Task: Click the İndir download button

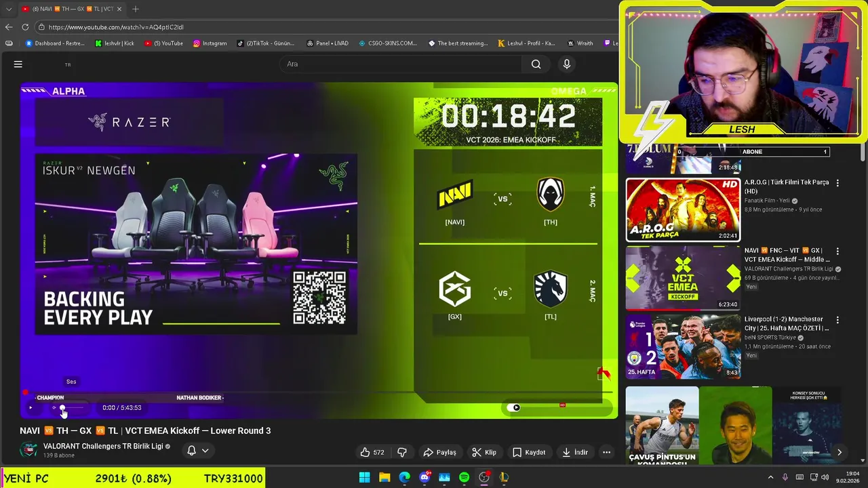Action: tap(575, 452)
